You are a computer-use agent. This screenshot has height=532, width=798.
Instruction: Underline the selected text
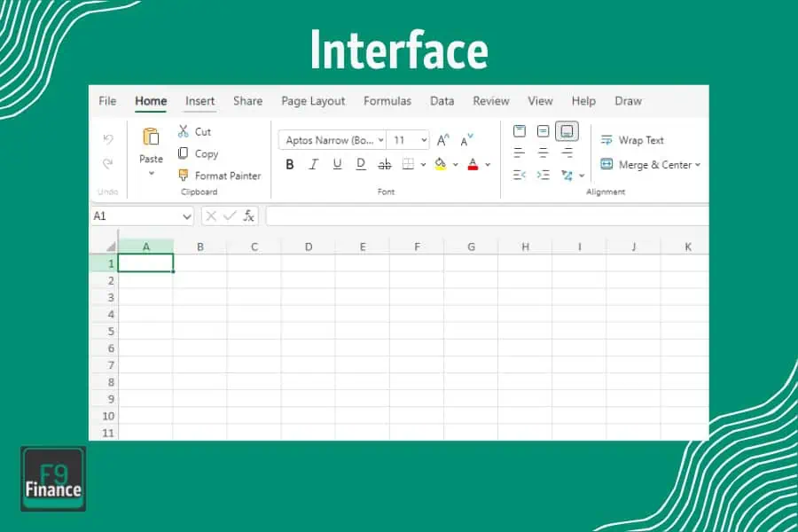point(337,164)
